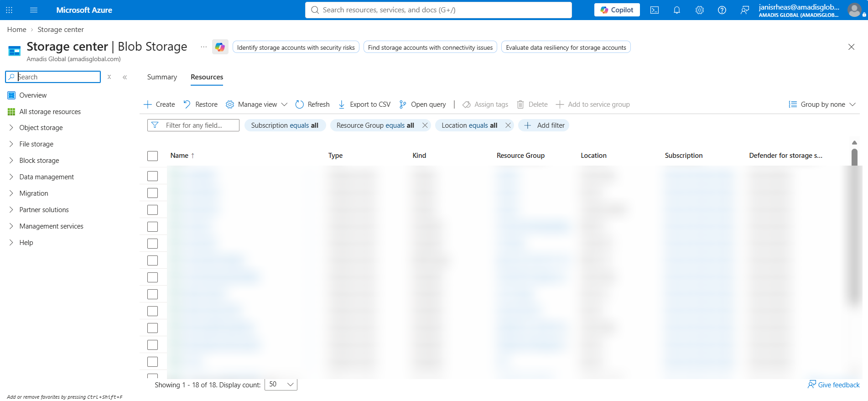Image resolution: width=868 pixels, height=401 pixels.
Task: Select the first resource row checkbox
Action: coord(153,176)
